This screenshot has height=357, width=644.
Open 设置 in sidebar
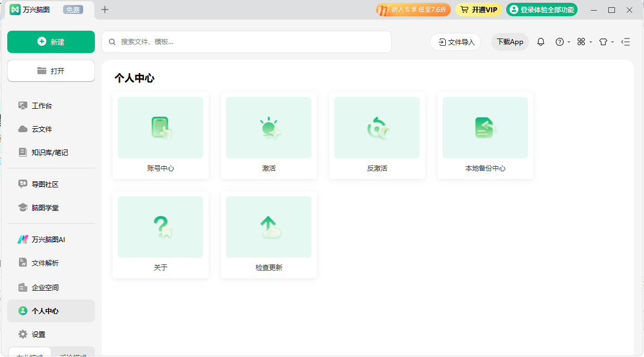(x=51, y=334)
